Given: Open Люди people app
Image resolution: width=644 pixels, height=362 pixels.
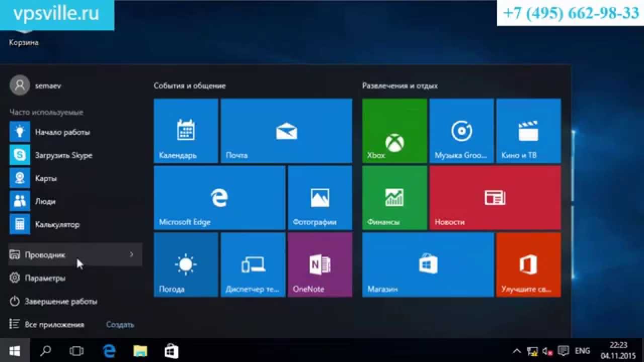Looking at the screenshot, I should click(75, 202).
